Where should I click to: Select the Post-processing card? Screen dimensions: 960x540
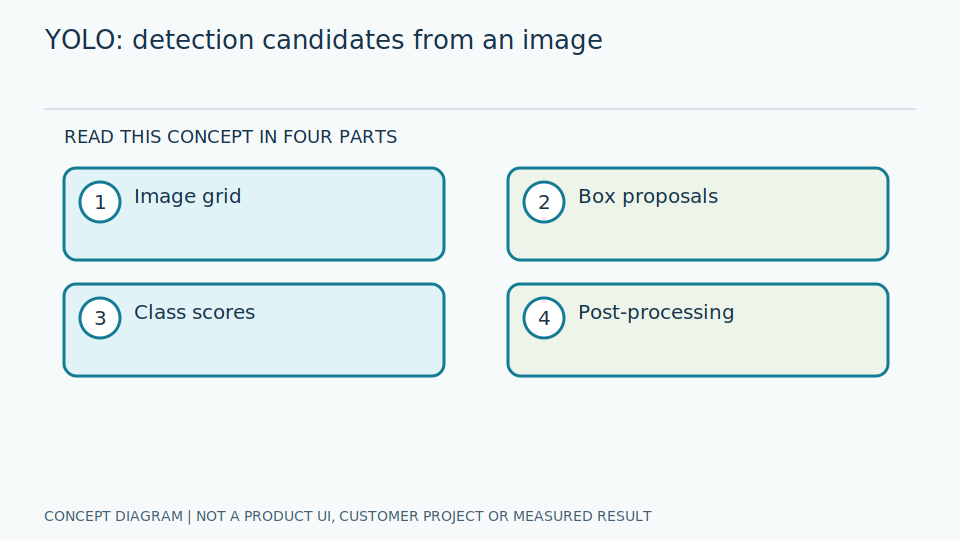(x=698, y=330)
